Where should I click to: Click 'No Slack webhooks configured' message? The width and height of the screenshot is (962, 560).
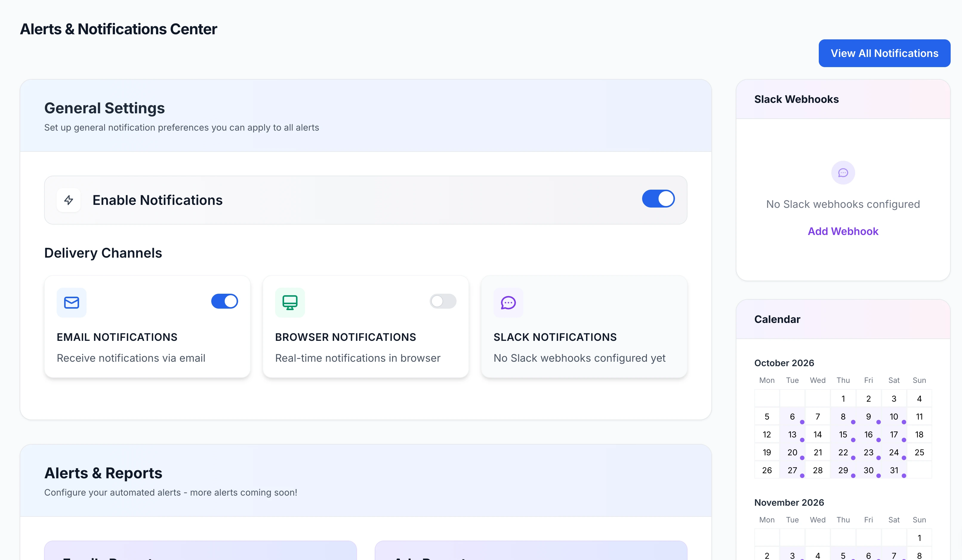tap(843, 205)
